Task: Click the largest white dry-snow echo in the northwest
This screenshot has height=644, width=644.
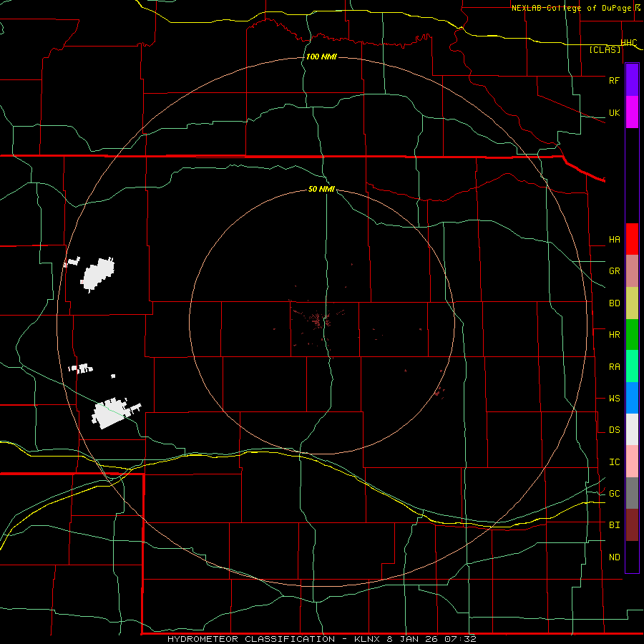Action: click(99, 274)
